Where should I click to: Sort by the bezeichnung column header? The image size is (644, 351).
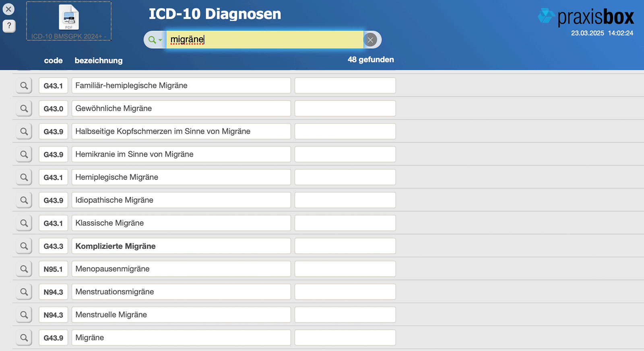[x=99, y=60]
